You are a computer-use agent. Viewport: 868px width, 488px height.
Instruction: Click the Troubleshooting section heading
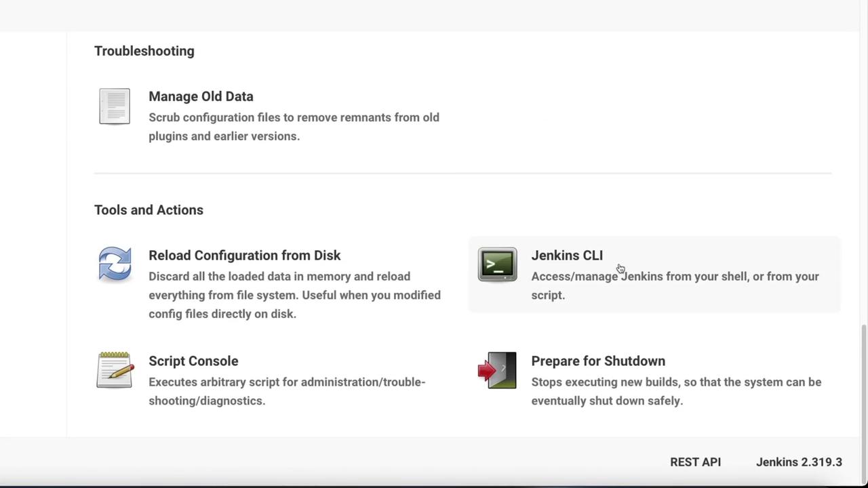click(x=144, y=51)
